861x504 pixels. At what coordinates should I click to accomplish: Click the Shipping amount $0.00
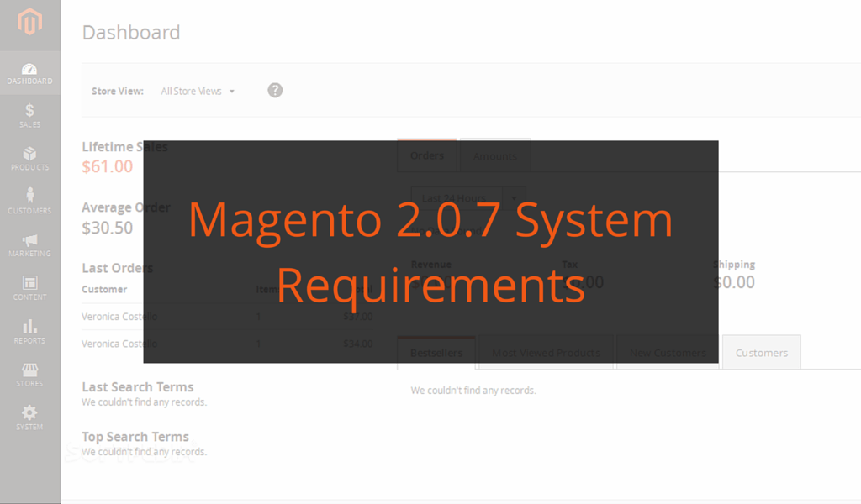pyautogui.click(x=733, y=282)
